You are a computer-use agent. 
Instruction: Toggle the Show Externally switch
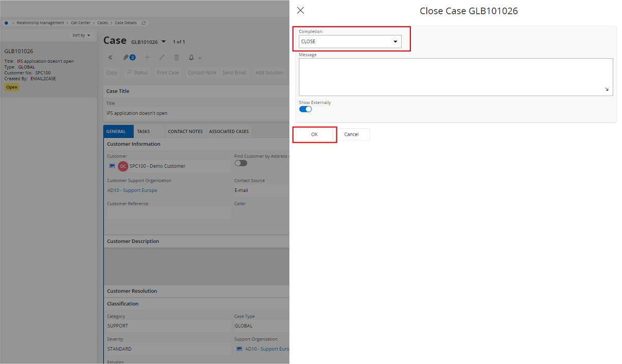pyautogui.click(x=305, y=109)
